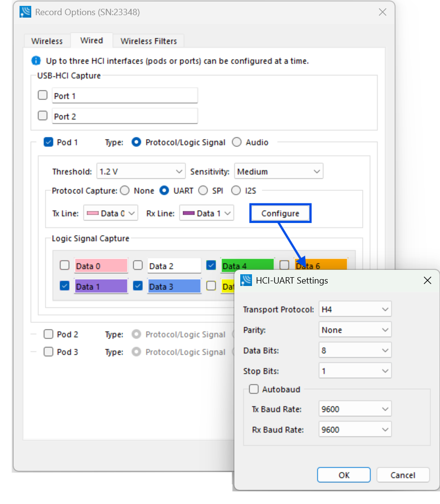This screenshot has height=504, width=440.
Task: Open the Sensitivity Medium dropdown
Action: 279,171
